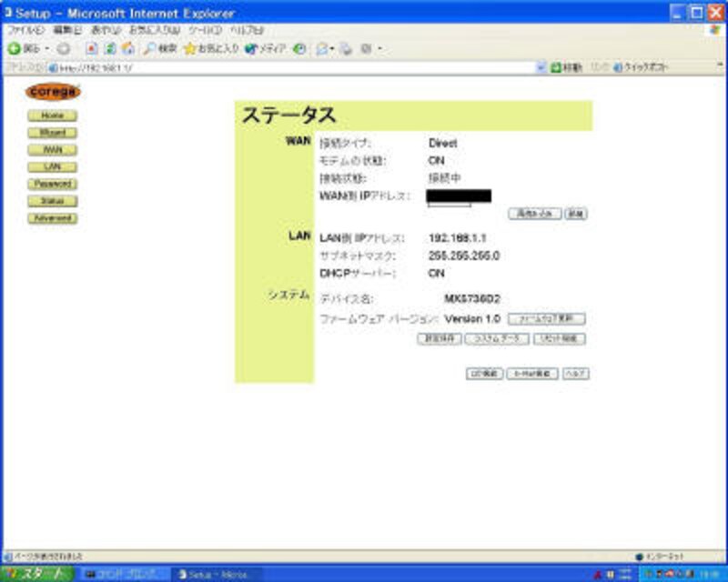The image size is (728, 582).
Task: Click the corega logo
Action: point(53,92)
